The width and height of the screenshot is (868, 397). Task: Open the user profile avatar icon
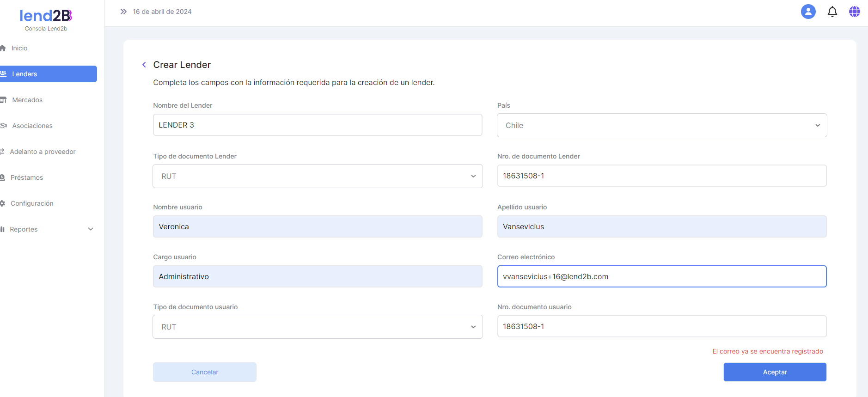point(808,12)
